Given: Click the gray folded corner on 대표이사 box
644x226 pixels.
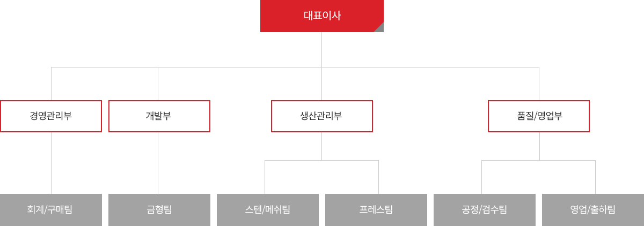Looking at the screenshot, I should click(x=380, y=28).
